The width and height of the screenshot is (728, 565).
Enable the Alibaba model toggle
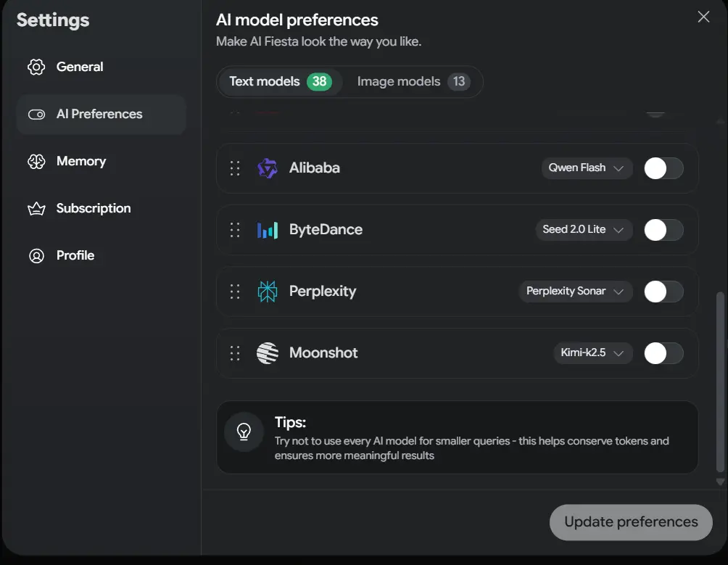(x=663, y=168)
